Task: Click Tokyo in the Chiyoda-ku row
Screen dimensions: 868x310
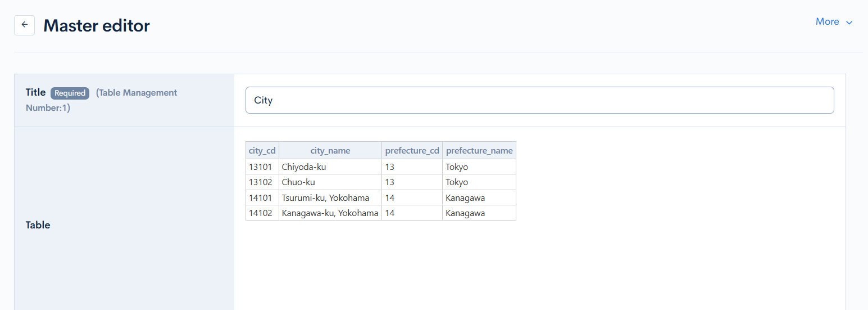Action: coord(479,167)
